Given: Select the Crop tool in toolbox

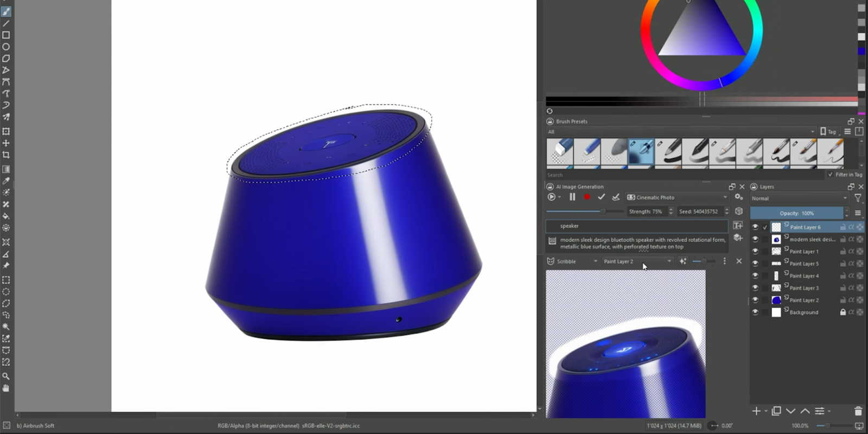Looking at the screenshot, I should click(x=6, y=155).
